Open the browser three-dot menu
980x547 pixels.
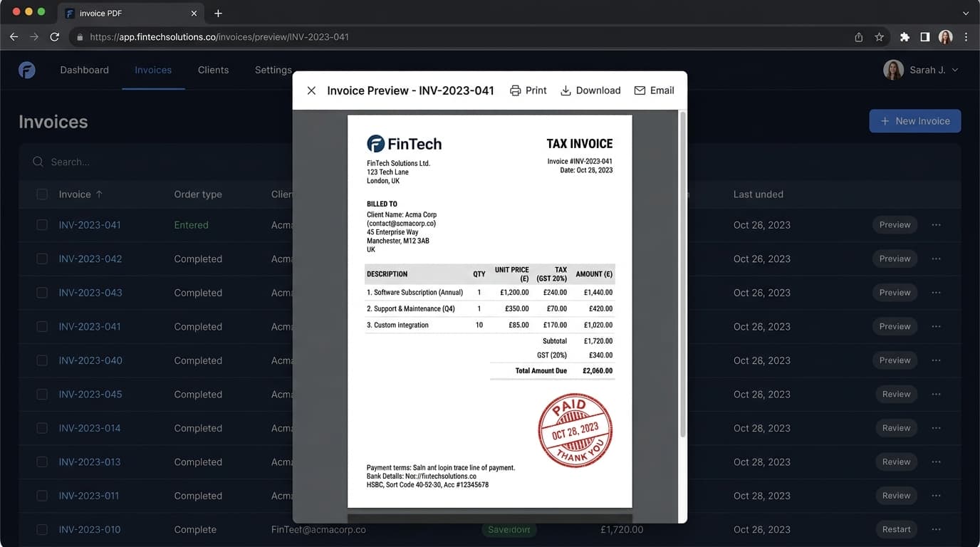coord(966,37)
